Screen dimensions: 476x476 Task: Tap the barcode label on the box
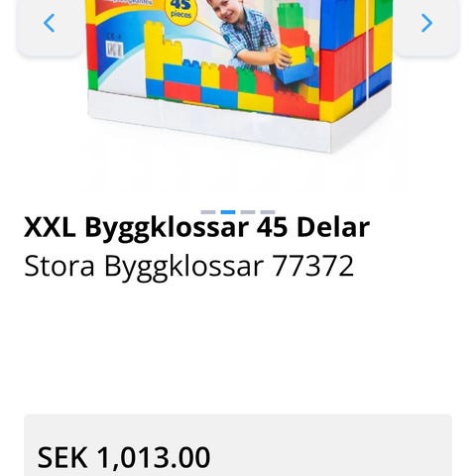point(114,50)
